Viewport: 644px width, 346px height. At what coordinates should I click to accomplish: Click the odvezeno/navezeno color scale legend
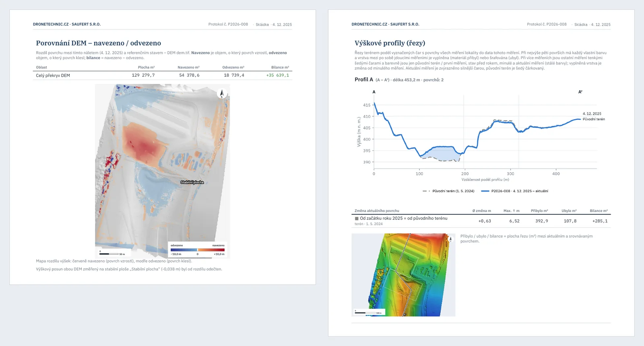[x=197, y=249]
